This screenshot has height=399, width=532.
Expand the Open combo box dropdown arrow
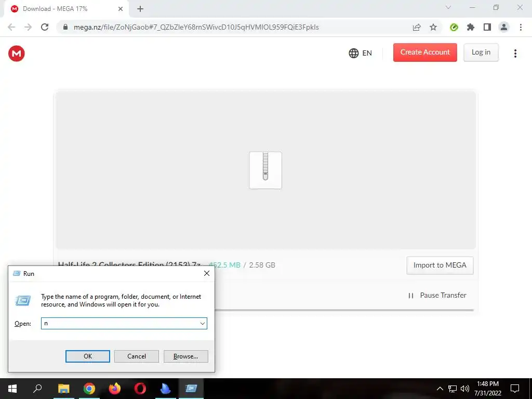click(x=203, y=323)
